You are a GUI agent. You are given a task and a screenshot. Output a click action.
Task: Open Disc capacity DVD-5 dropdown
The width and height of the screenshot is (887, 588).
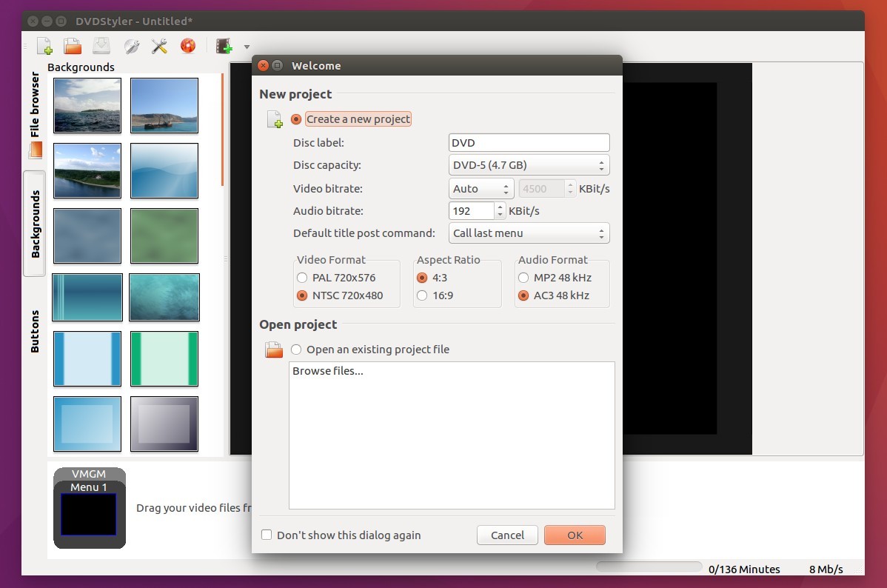[x=529, y=165]
